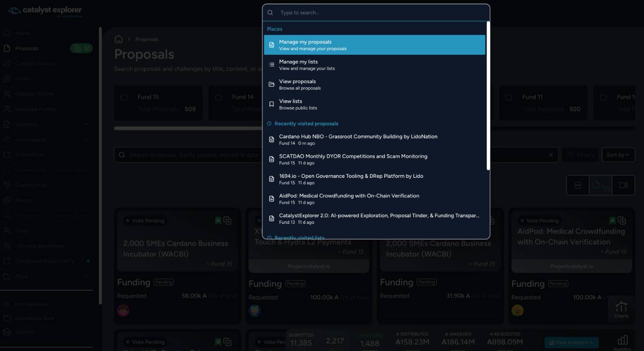Click the command palette vertical scrollbar
This screenshot has height=351, width=644.
pos(488,96)
